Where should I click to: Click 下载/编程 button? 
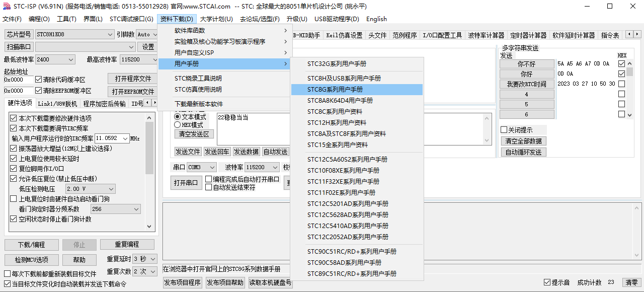click(31, 245)
